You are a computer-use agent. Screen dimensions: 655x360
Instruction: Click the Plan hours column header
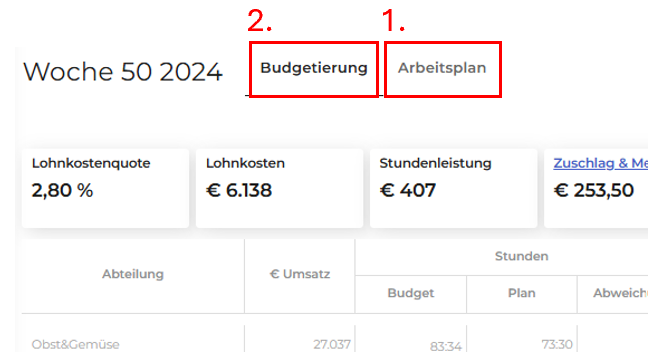click(521, 293)
